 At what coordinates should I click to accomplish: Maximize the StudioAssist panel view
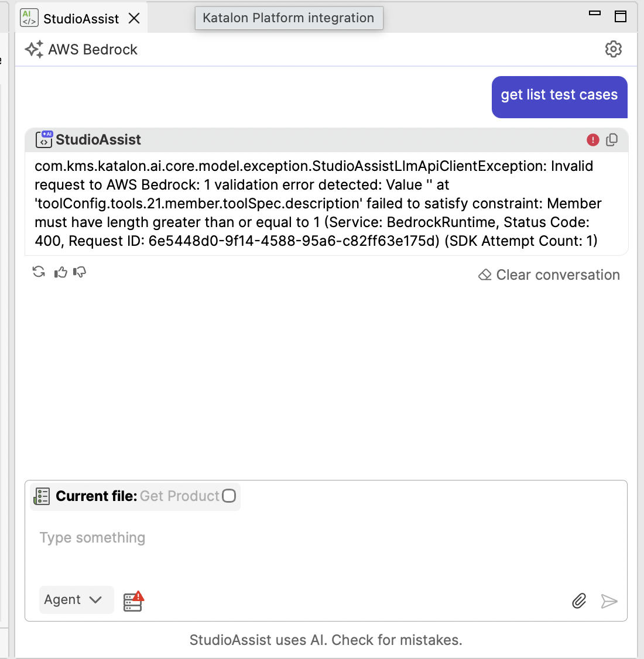[x=621, y=16]
